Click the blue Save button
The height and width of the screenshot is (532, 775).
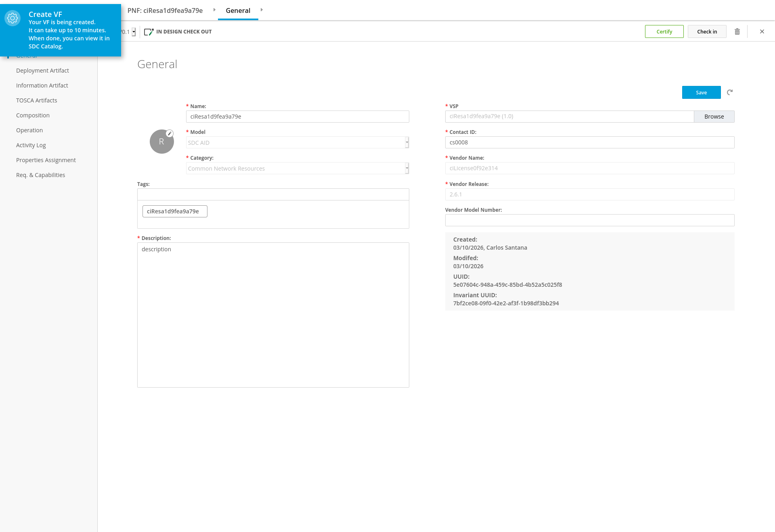[701, 92]
